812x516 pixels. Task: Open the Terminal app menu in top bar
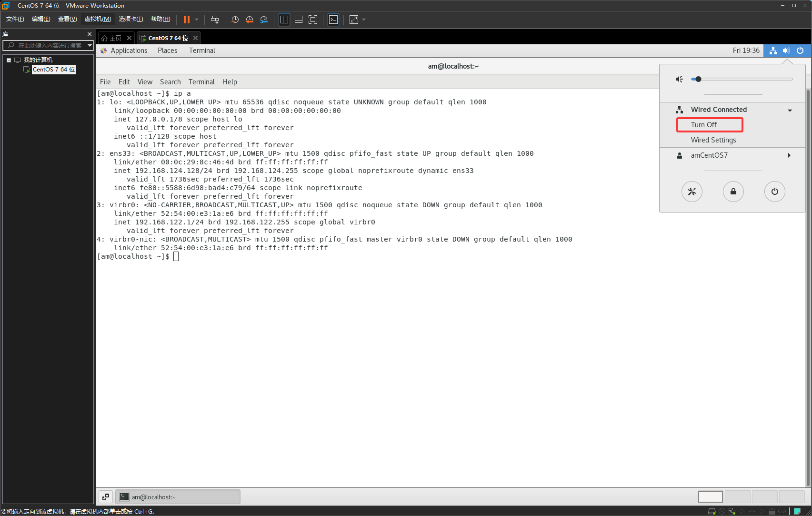click(x=202, y=51)
